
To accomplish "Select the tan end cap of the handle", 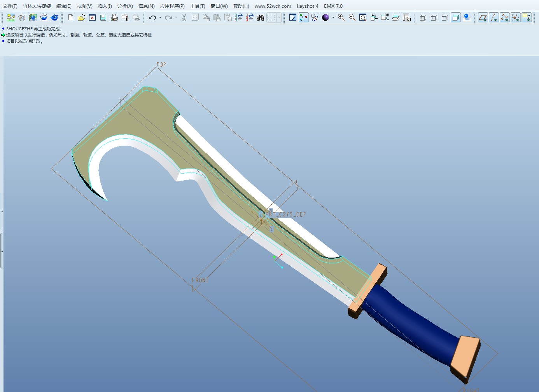I will pos(465,357).
